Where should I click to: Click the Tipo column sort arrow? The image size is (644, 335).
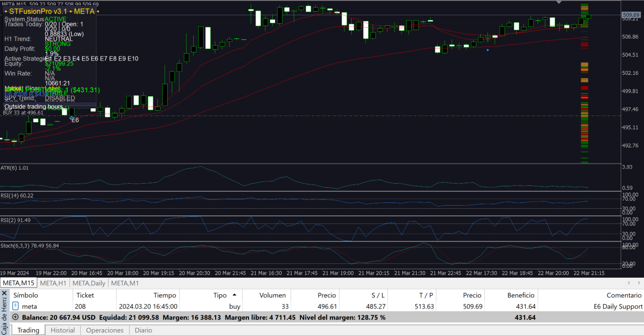(x=234, y=295)
